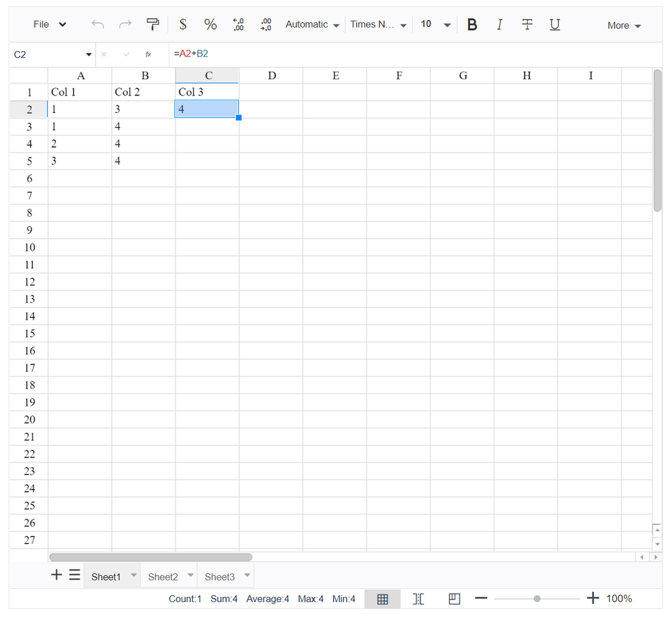Screen dimensions: 672x617
Task: Click the select-all corner box
Action: point(29,76)
